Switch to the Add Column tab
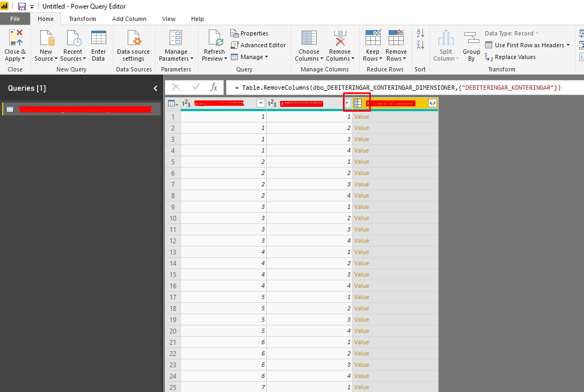The width and height of the screenshot is (584, 392). click(129, 19)
